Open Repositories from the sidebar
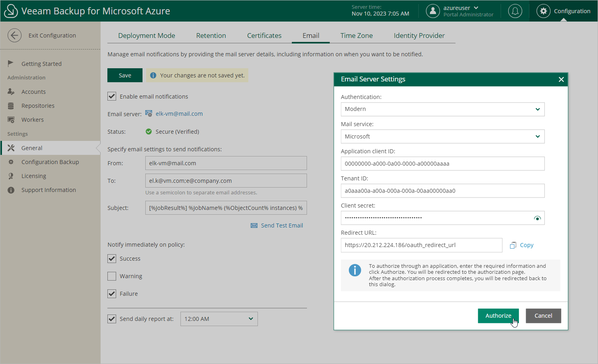 tap(38, 106)
